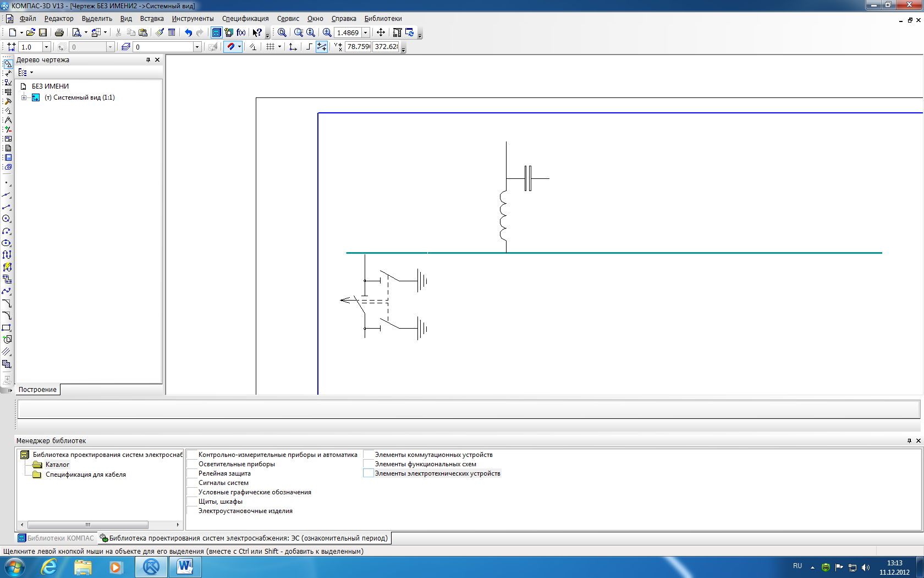This screenshot has width=924, height=578.
Task: Select the Bezier curve tool in the left toolbar
Action: (x=7, y=291)
